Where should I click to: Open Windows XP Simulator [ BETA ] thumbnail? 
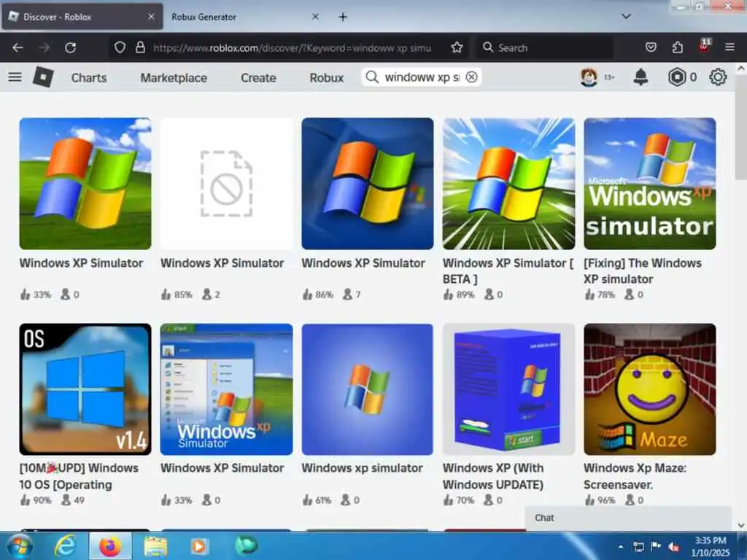508,184
